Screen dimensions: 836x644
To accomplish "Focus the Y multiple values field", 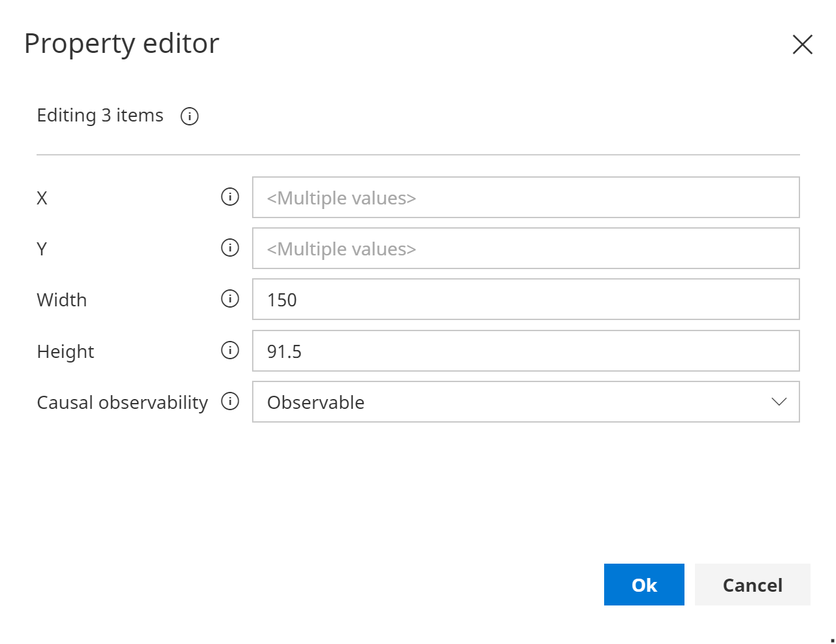I will (x=525, y=248).
